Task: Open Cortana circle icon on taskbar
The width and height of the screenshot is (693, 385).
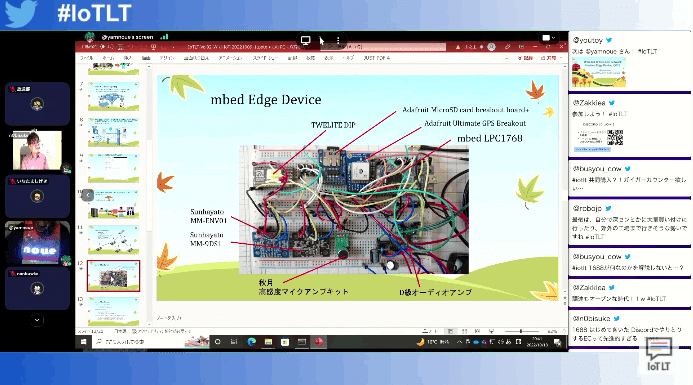Action: (x=217, y=342)
